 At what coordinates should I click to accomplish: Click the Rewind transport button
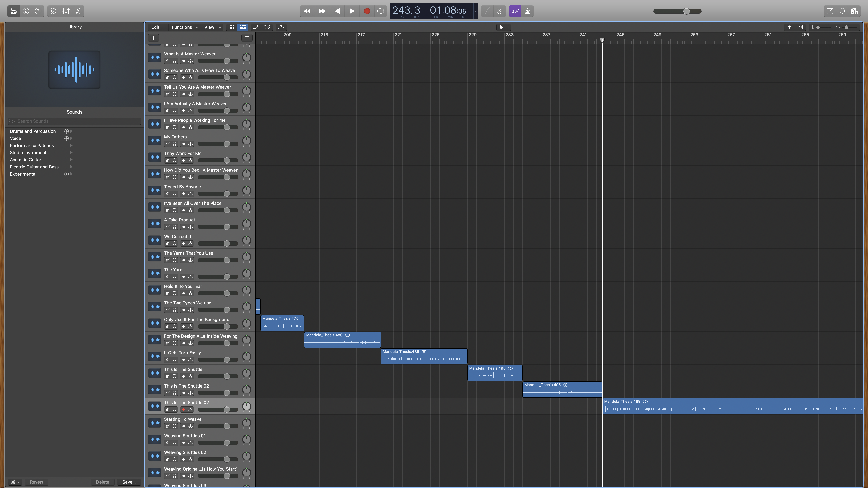[x=307, y=11]
